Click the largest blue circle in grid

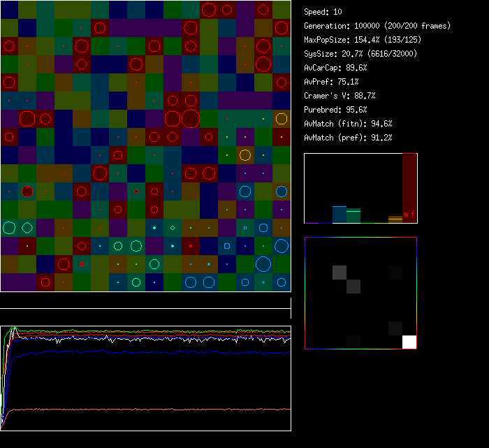click(263, 263)
